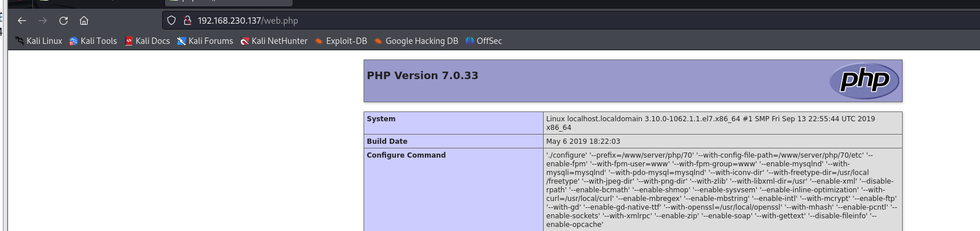The height and width of the screenshot is (231, 980).
Task: Click the PHP Version 7.0.33 heading
Action: point(422,76)
